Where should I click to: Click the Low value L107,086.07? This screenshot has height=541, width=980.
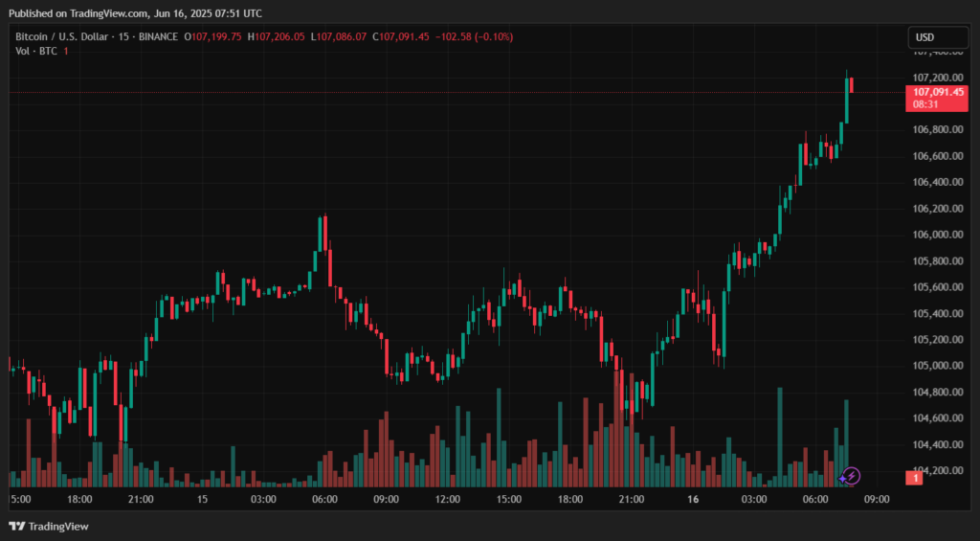338,36
